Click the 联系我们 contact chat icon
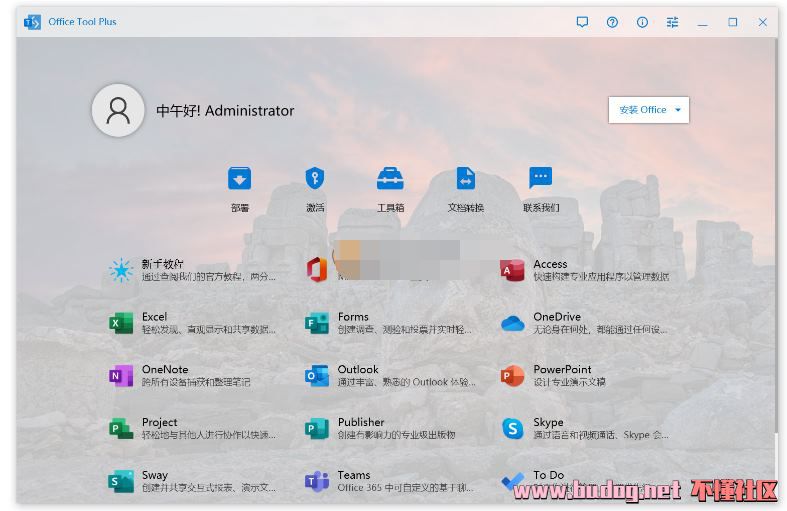 click(540, 179)
